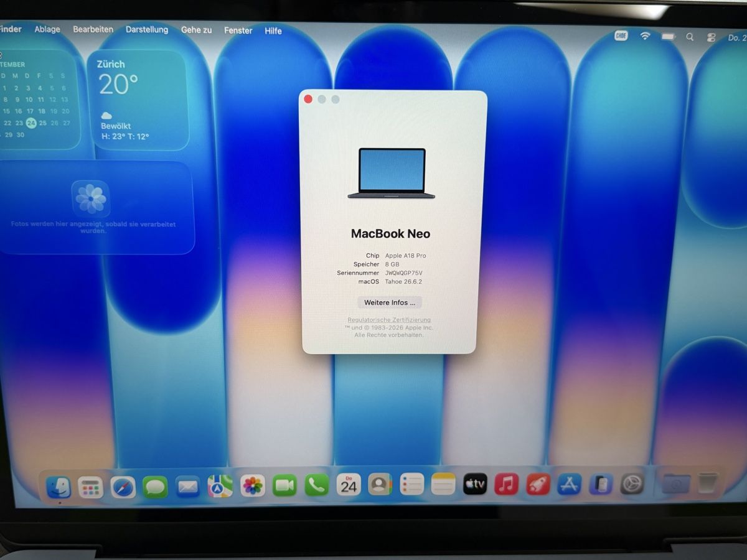Select day 24 in calendar widget

pyautogui.click(x=31, y=123)
